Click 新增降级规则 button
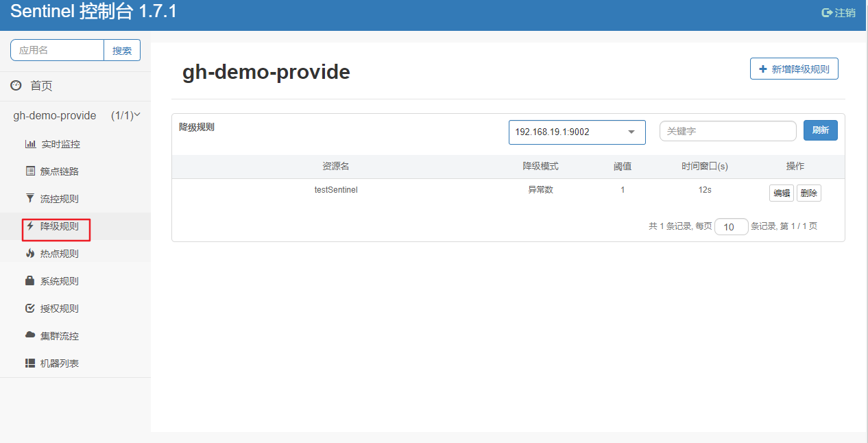868x443 pixels. 794,69
